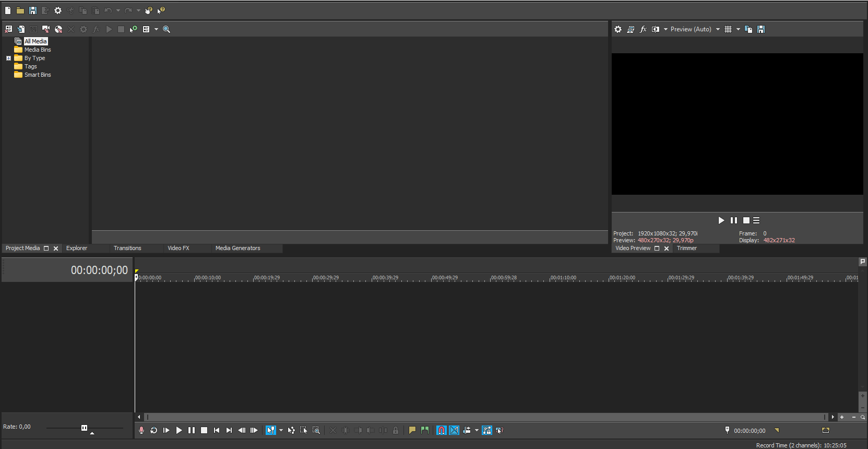Stop the preview window playback
This screenshot has width=868, height=449.
pyautogui.click(x=746, y=220)
